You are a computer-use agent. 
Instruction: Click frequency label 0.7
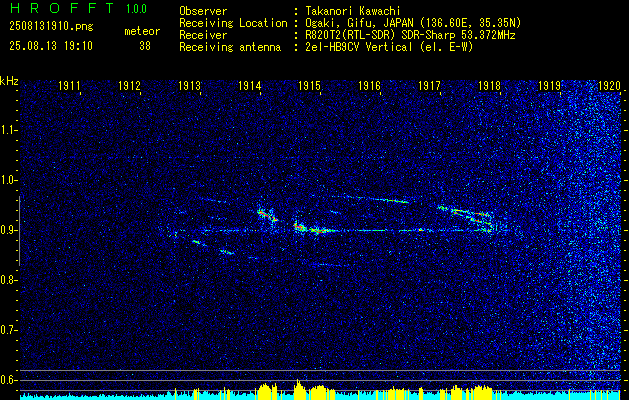coord(7,330)
